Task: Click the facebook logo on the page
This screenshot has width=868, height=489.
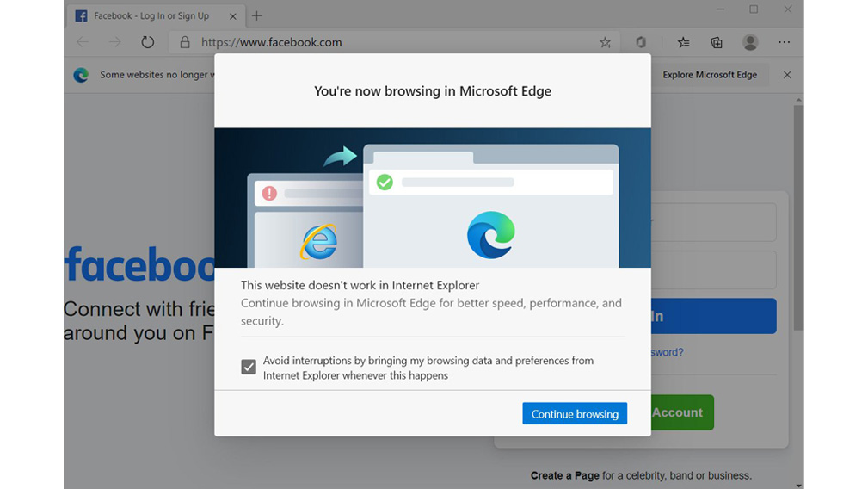Action: 139,263
